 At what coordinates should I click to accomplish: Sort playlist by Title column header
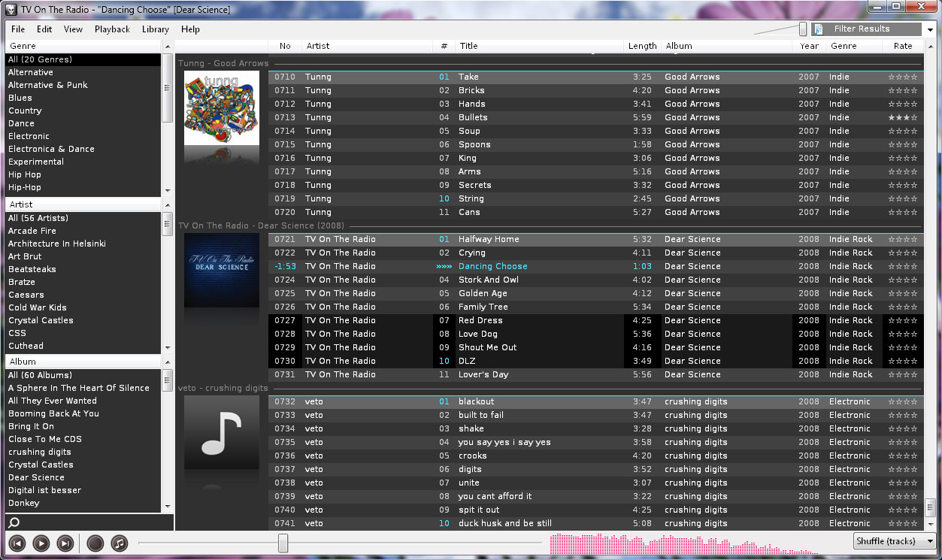(540, 46)
